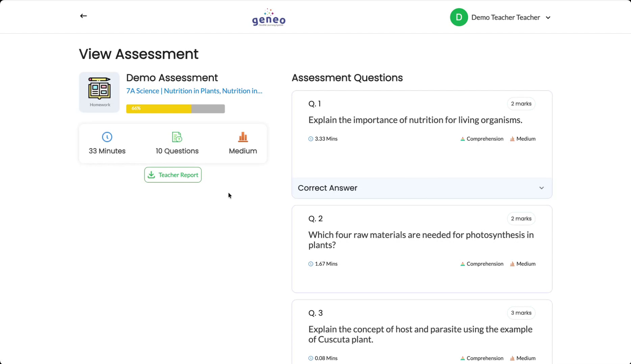The image size is (631, 364).
Task: Click the 66% yellow progress bar
Action: point(159,109)
